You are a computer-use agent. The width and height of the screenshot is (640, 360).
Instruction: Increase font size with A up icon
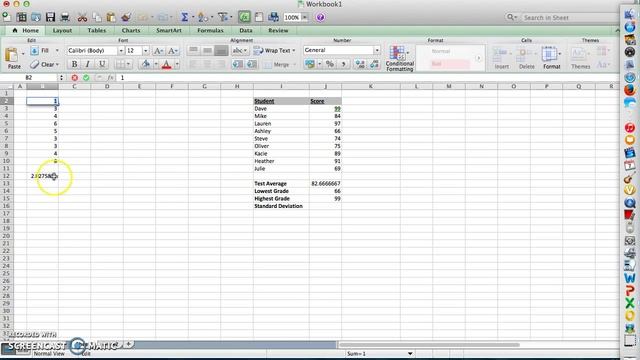(x=158, y=51)
